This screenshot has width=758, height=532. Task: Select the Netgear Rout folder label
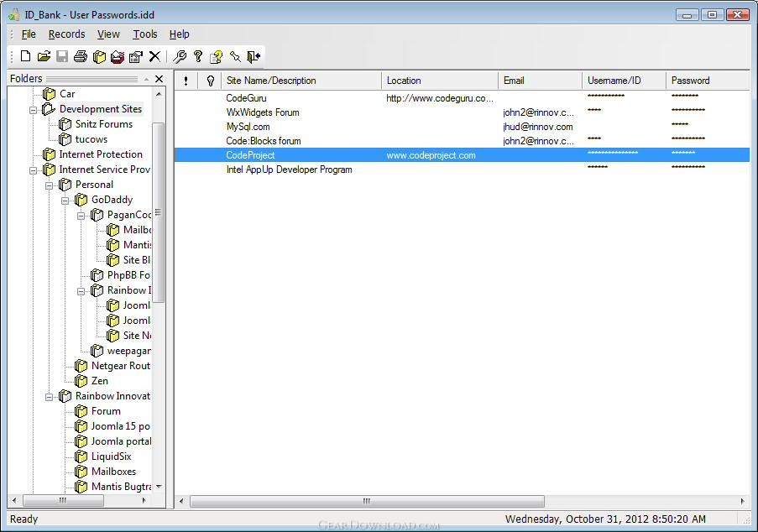121,366
